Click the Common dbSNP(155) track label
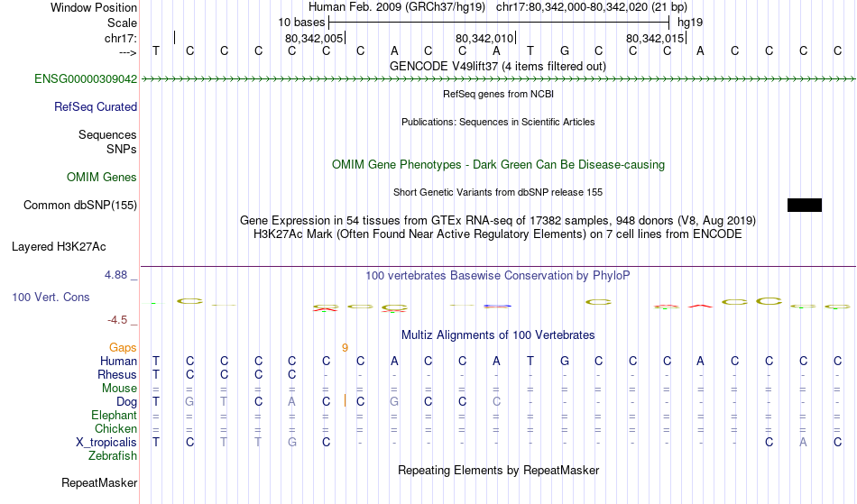857x504 pixels. click(80, 206)
